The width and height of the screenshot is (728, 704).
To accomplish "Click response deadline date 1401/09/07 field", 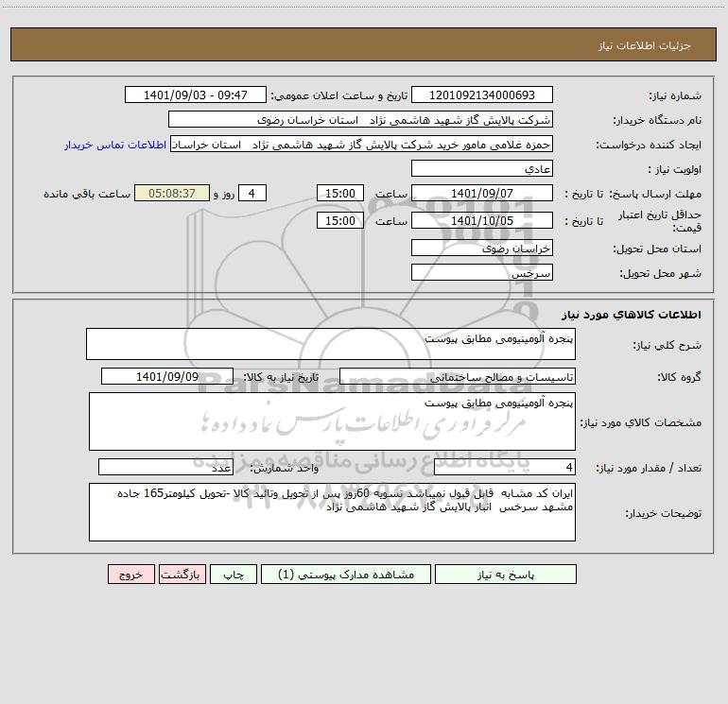I will [482, 193].
